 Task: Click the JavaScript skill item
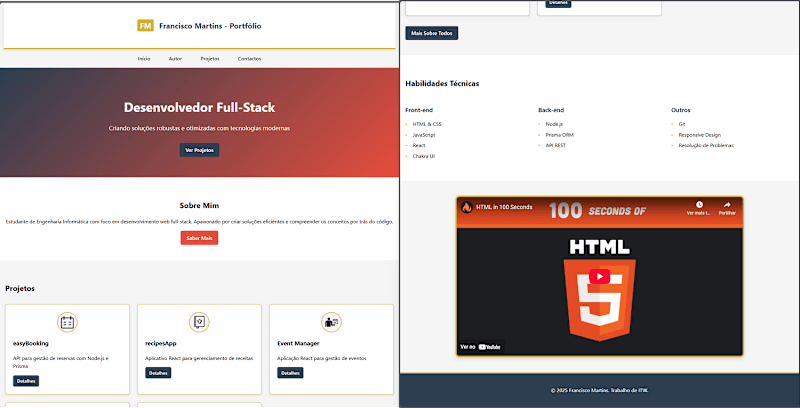424,135
